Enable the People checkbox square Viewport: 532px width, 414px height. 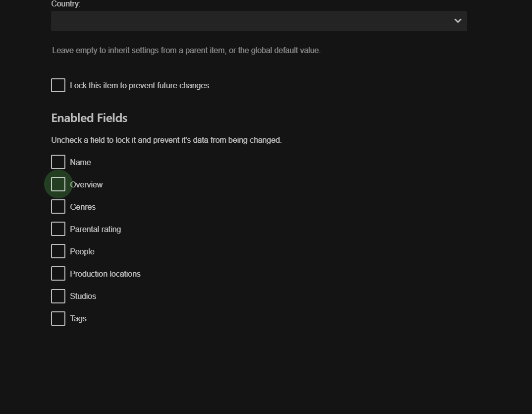click(x=58, y=251)
